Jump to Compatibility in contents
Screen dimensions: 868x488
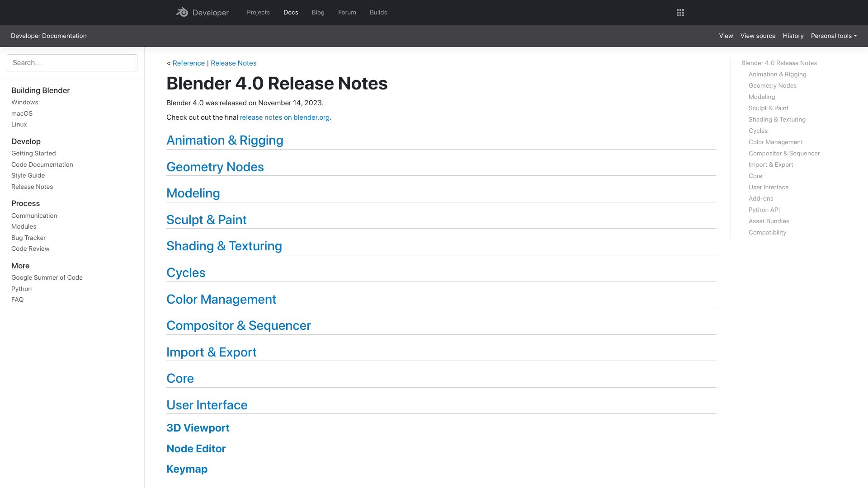tap(767, 233)
